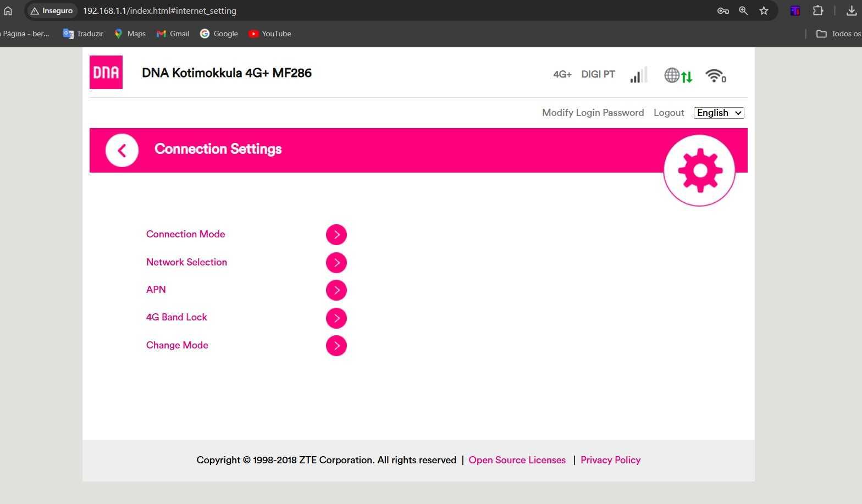Select the Connection Mode menu entry

point(185,234)
